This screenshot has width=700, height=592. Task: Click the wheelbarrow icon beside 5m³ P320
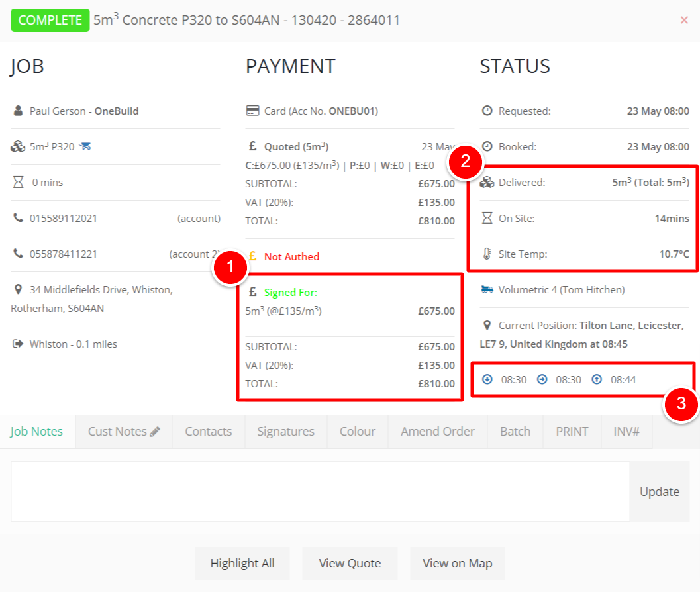click(x=85, y=146)
